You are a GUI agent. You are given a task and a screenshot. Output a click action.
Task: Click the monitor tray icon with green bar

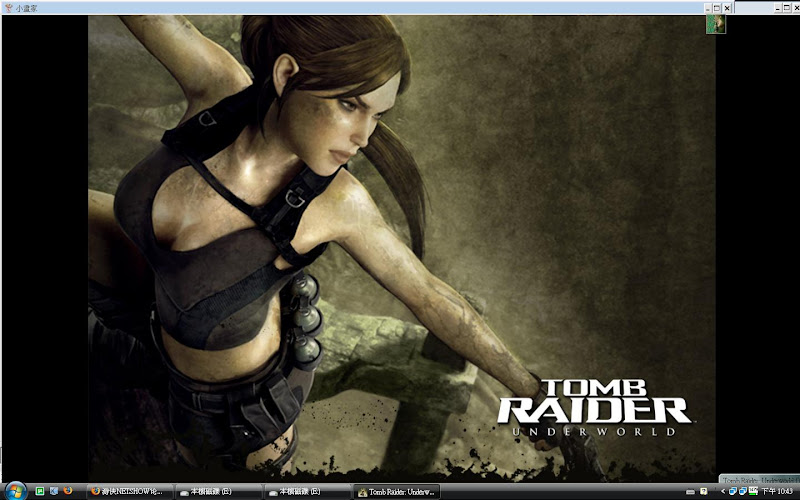tap(753, 491)
